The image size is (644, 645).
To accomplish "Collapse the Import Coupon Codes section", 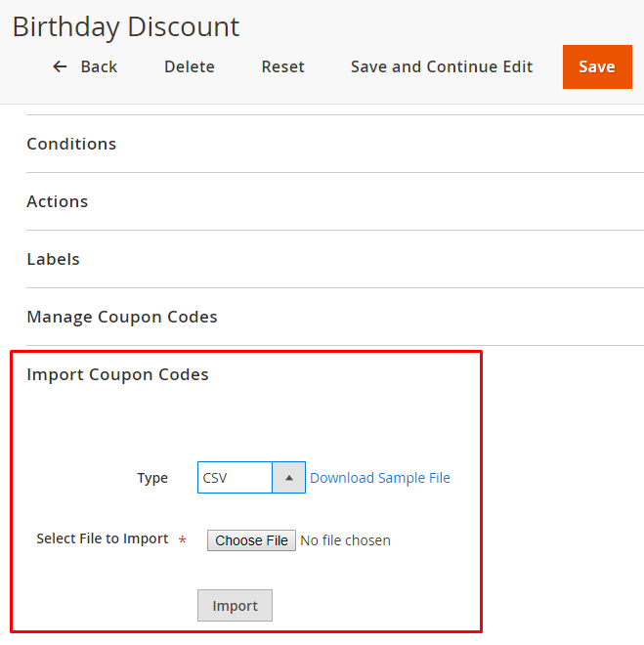I will click(x=117, y=374).
